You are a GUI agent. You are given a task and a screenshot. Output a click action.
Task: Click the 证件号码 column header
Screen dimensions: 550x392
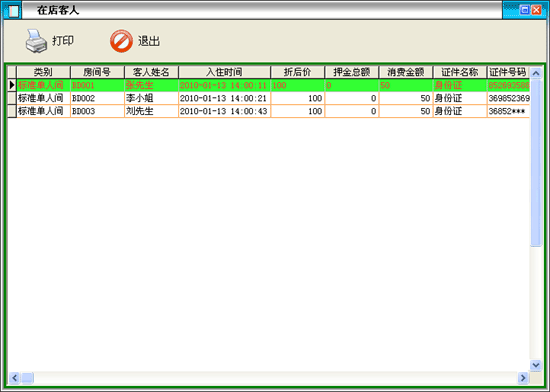click(x=508, y=72)
